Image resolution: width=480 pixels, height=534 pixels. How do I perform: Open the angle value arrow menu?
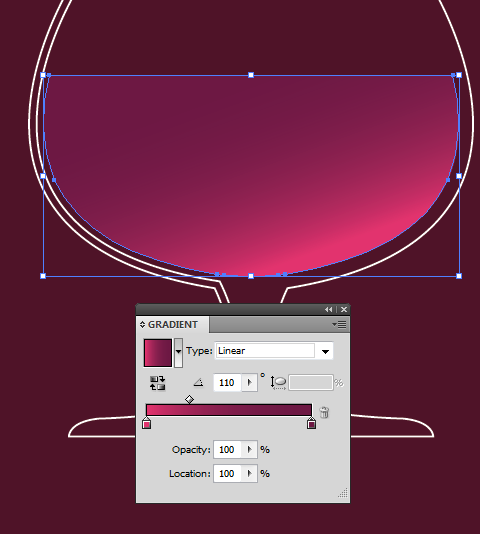point(249,382)
